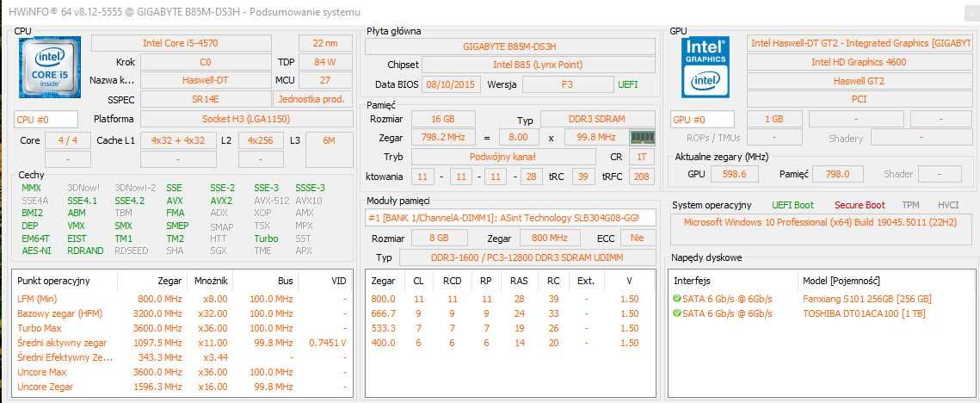Select the Socket H3 (LGA1150) platform field
The height and width of the screenshot is (403, 980).
point(246,119)
